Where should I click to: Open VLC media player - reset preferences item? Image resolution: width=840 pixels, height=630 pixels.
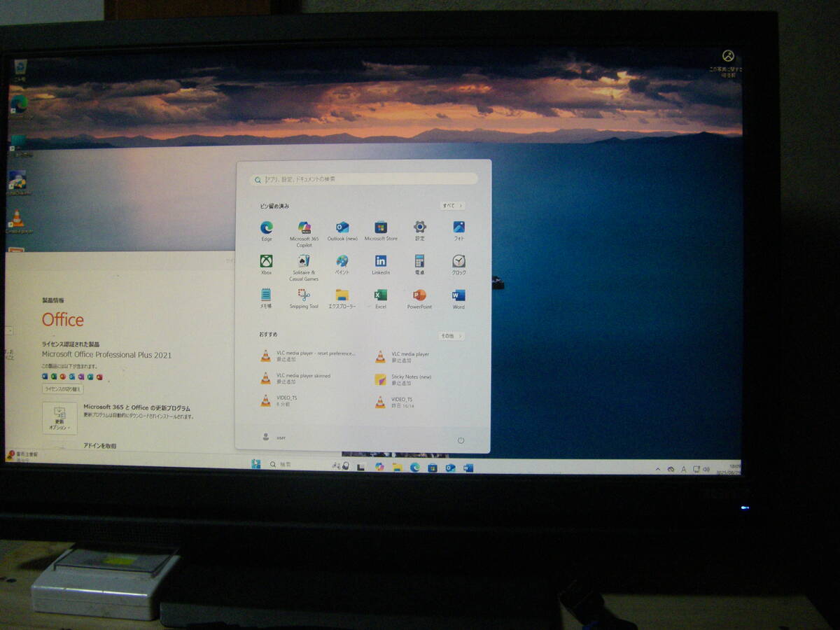(x=308, y=356)
